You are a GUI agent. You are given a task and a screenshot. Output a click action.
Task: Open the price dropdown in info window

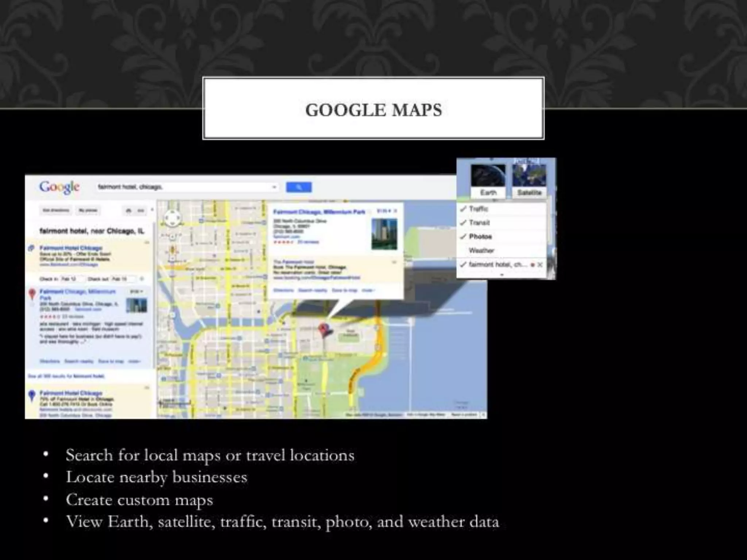click(383, 211)
